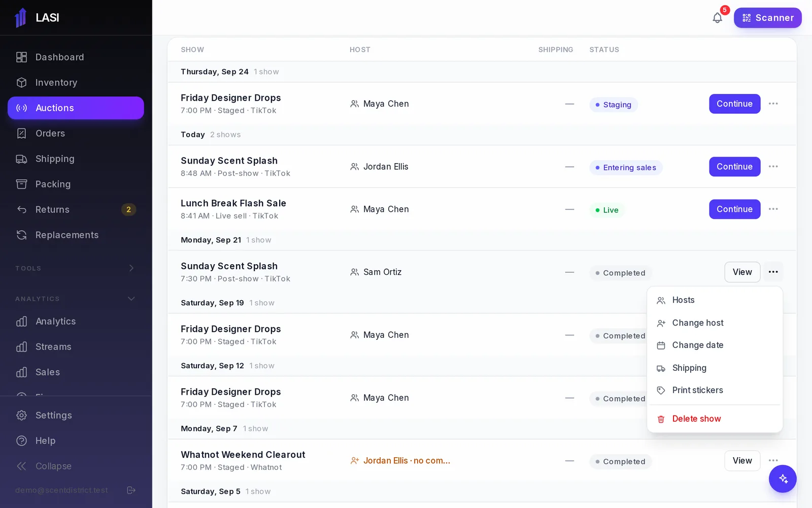
Task: Open the notifications bell
Action: (717, 18)
